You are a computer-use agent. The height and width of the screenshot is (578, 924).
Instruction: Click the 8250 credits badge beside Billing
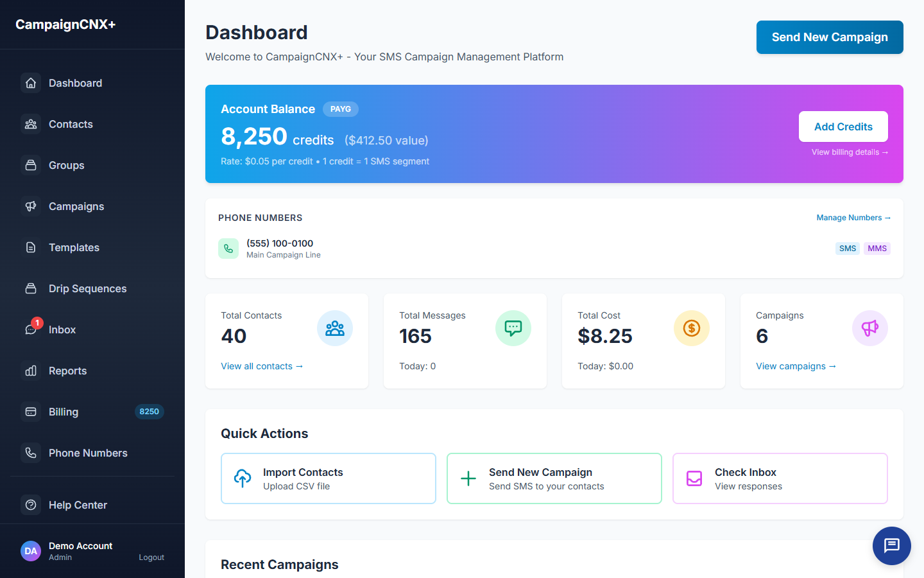tap(150, 412)
